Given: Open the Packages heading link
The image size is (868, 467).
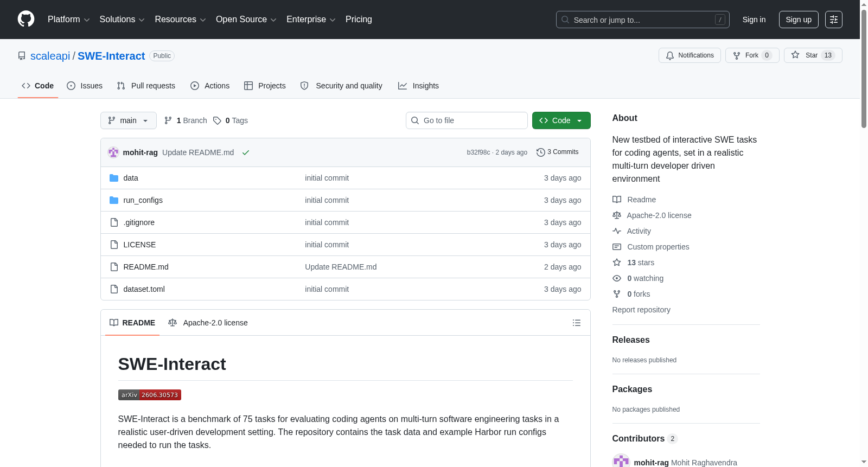Looking at the screenshot, I should 632,389.
